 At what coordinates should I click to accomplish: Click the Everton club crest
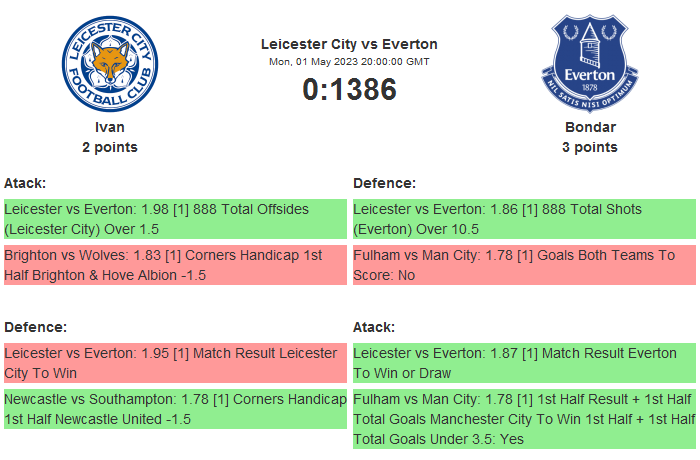590,64
